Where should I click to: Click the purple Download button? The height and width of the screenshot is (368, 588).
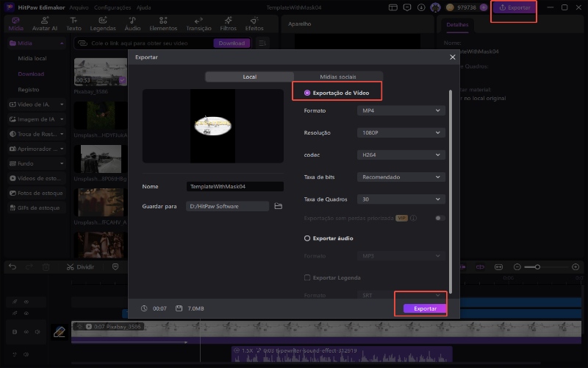coord(232,43)
